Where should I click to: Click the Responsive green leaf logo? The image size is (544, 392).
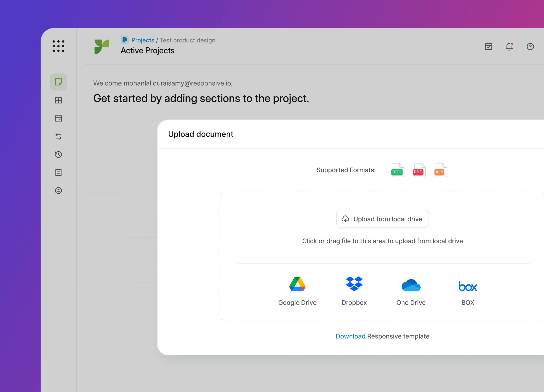pyautogui.click(x=102, y=46)
